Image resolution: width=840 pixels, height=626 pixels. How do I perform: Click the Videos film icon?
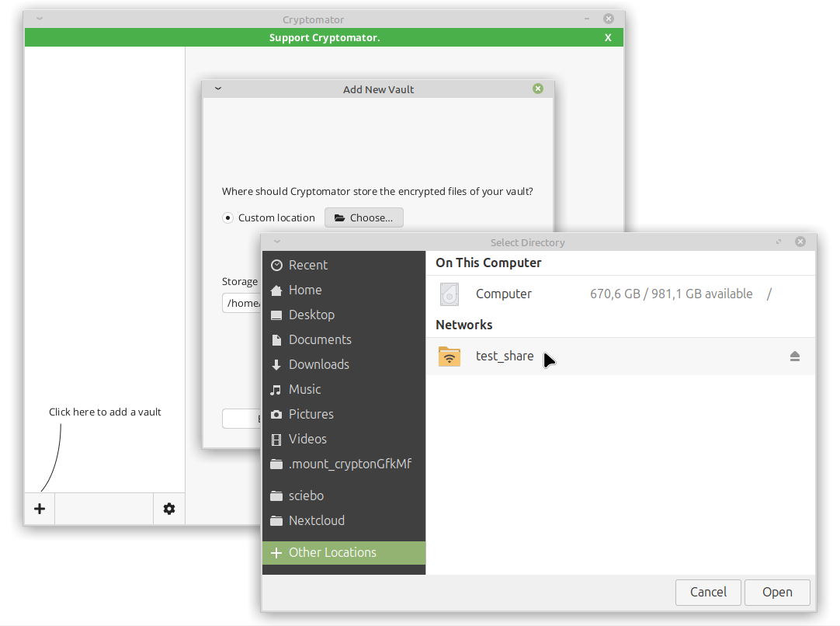[276, 440]
